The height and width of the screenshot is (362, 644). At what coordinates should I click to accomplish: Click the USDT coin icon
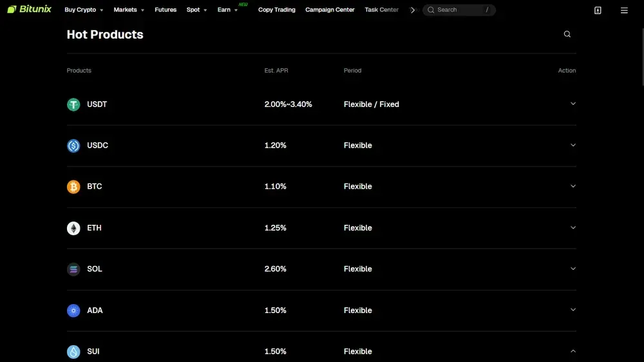click(73, 104)
